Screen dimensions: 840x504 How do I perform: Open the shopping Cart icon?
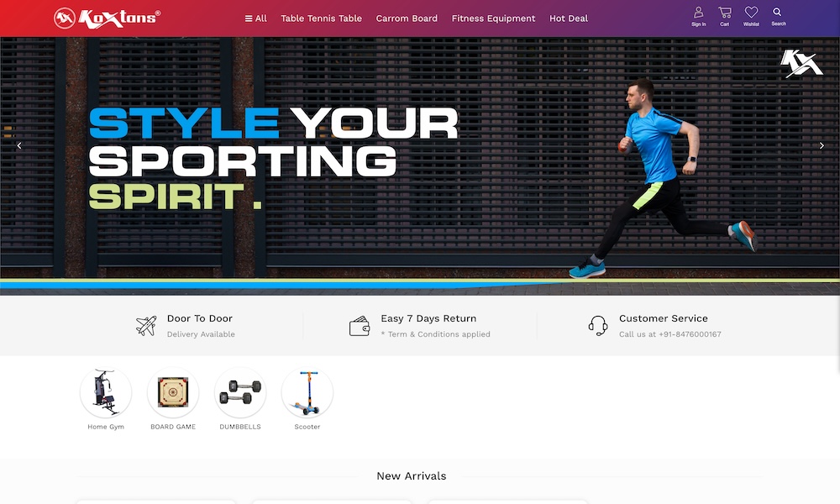point(724,13)
